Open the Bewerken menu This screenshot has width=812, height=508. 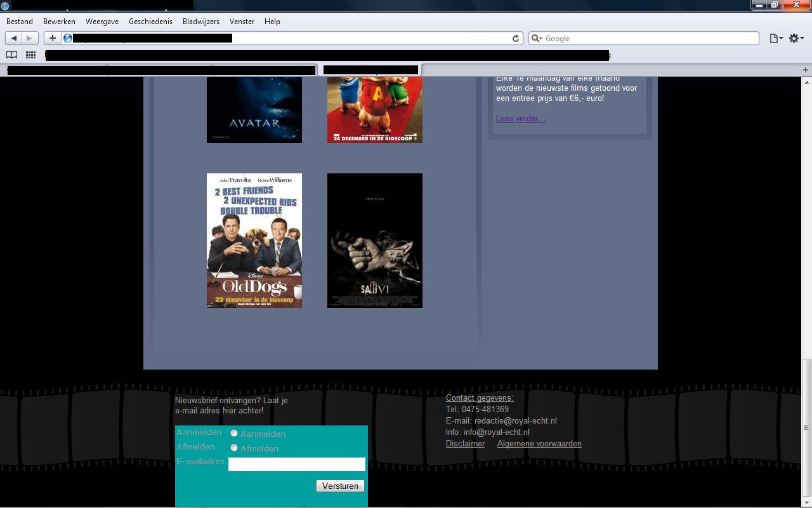pos(59,22)
